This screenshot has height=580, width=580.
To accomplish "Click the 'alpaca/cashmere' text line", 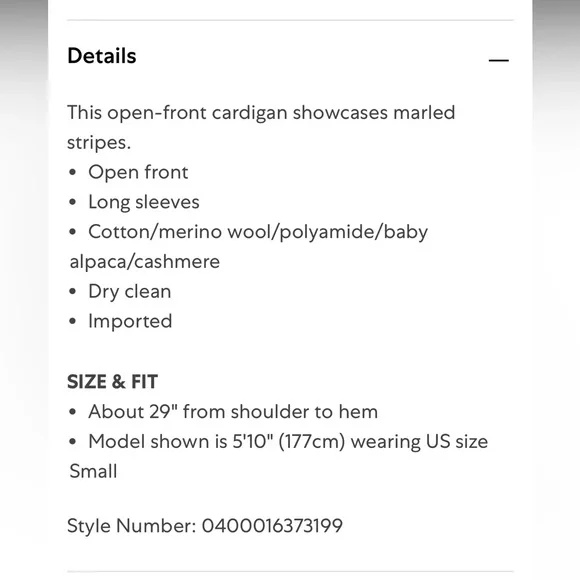I will coord(145,262).
